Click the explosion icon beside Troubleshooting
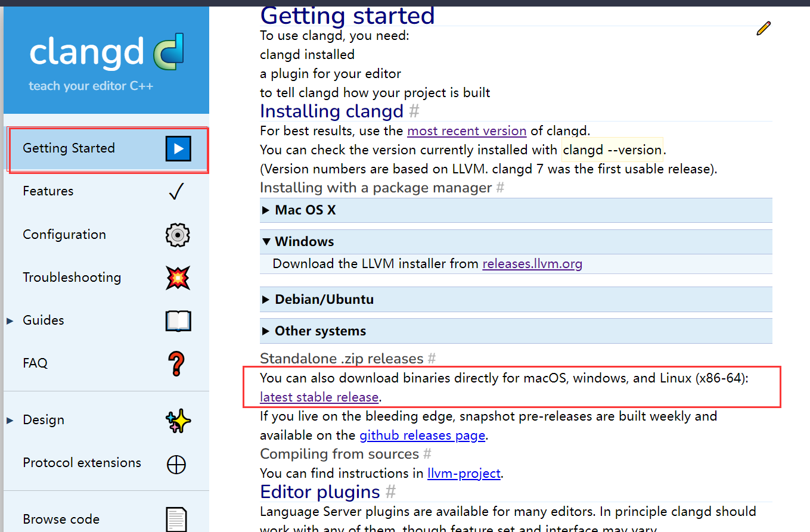Screen dimensions: 810x532 tap(177, 278)
